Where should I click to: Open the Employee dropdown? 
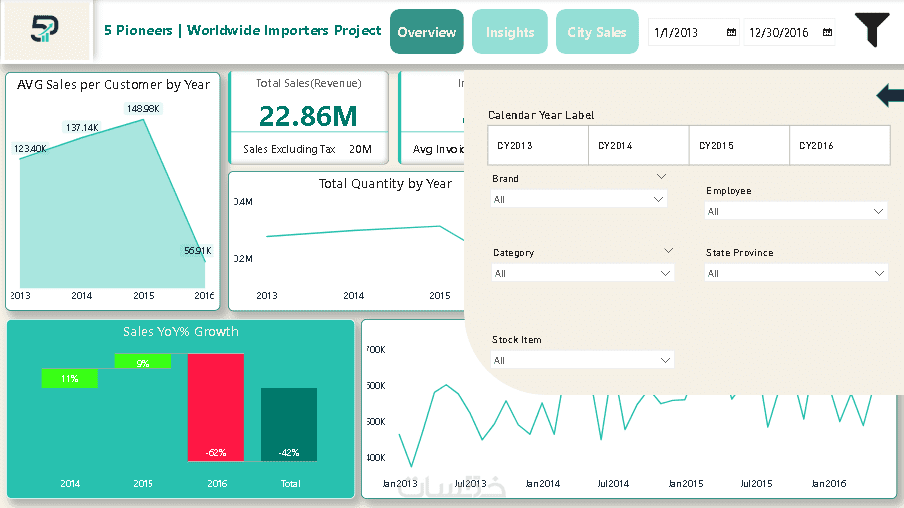[796, 211]
